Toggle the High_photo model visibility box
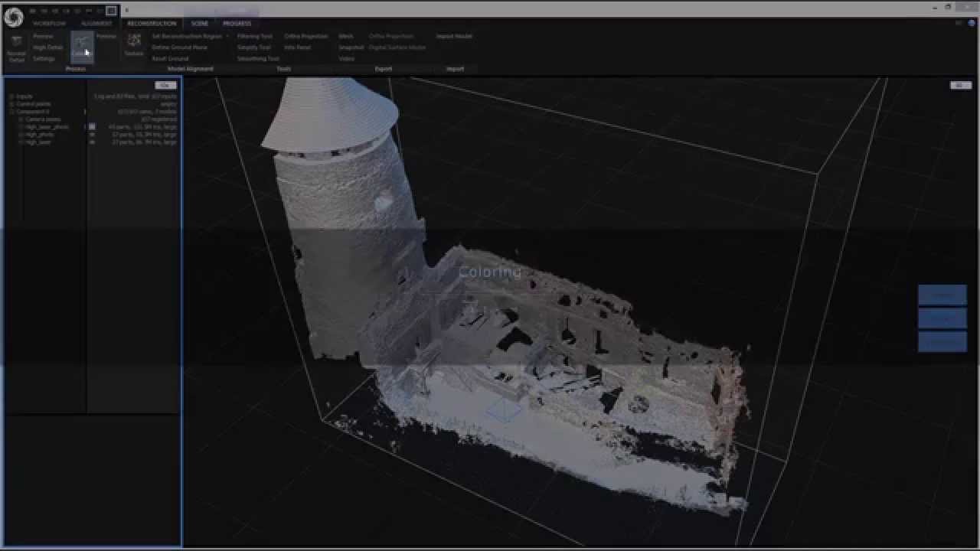The width and height of the screenshot is (980, 551). coord(92,135)
